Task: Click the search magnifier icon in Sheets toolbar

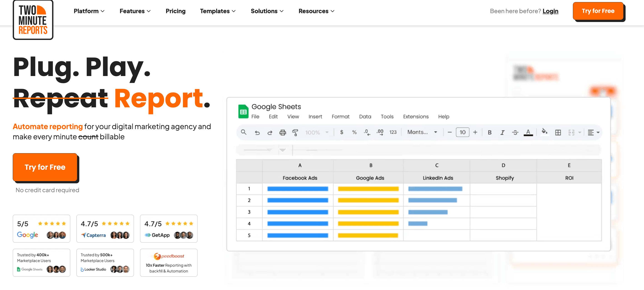Action: click(x=244, y=132)
